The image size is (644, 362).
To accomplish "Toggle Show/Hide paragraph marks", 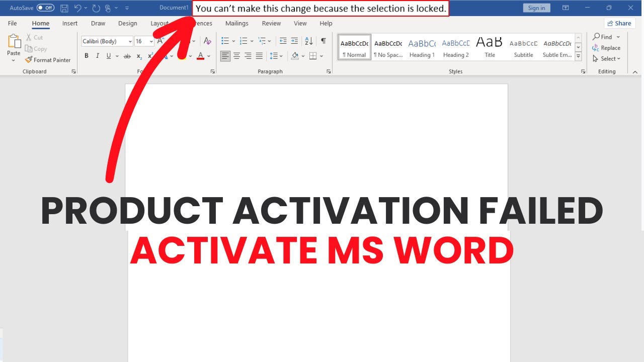I will tap(324, 41).
